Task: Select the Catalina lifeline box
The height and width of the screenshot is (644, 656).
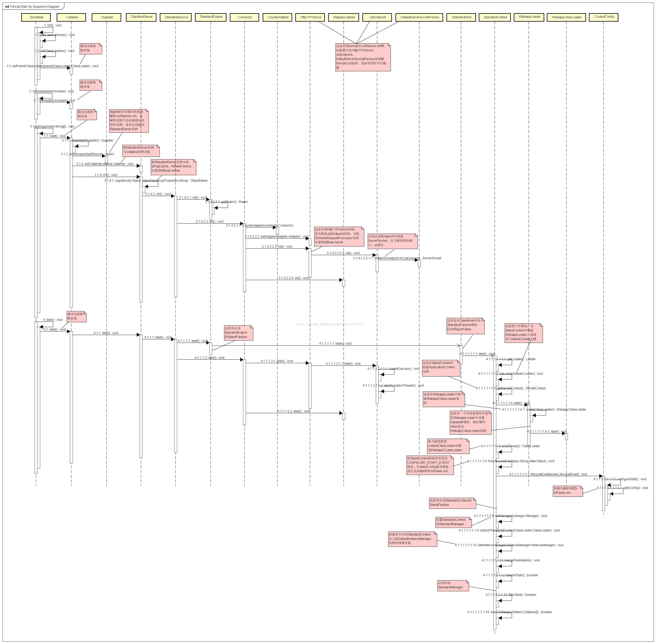Action: (x=71, y=17)
